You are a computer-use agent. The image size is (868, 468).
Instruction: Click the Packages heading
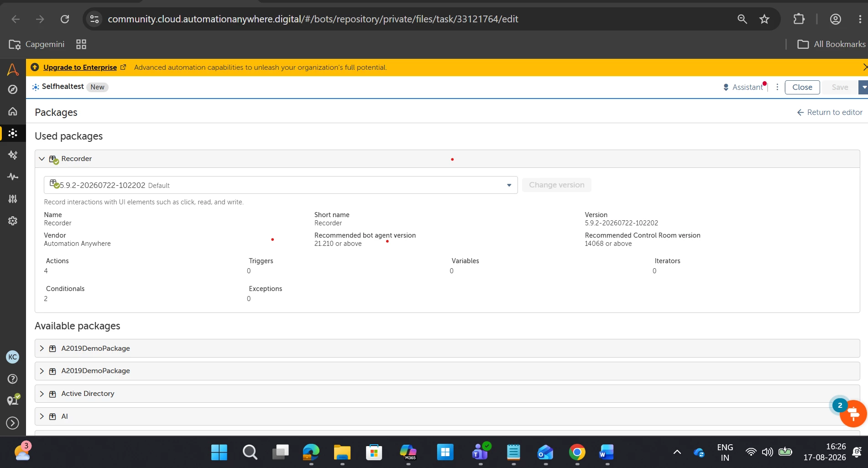click(x=56, y=112)
